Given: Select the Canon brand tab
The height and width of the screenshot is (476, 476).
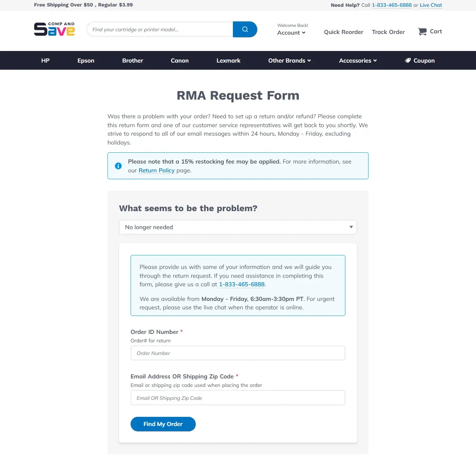Looking at the screenshot, I should coord(180,60).
